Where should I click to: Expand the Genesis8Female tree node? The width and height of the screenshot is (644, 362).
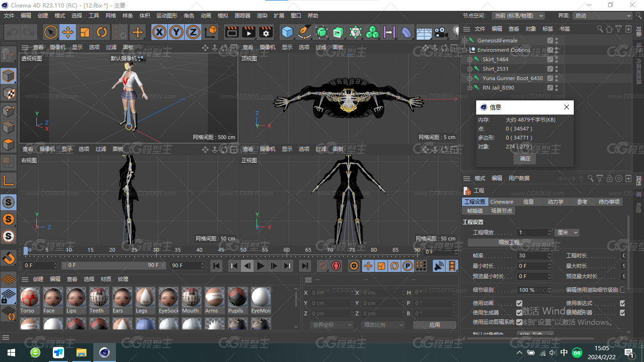464,41
